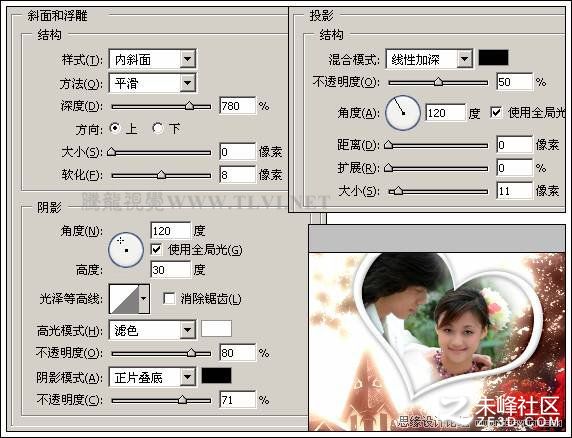Open the gloss contour preview thumbnail

124,299
